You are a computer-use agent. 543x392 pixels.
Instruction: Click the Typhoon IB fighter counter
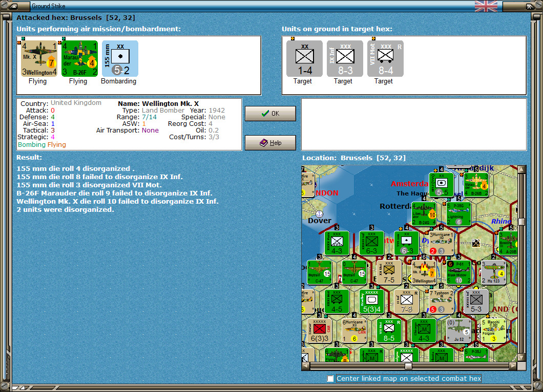tap(441, 302)
